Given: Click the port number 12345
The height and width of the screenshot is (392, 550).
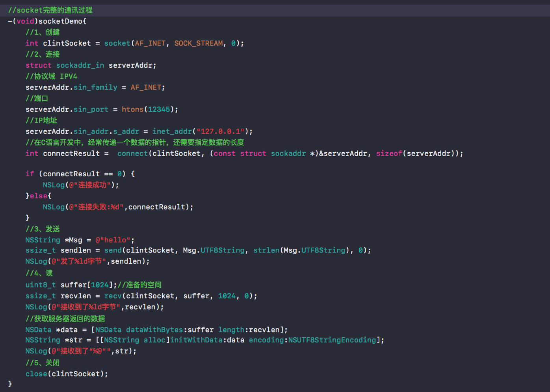Looking at the screenshot, I should (159, 109).
